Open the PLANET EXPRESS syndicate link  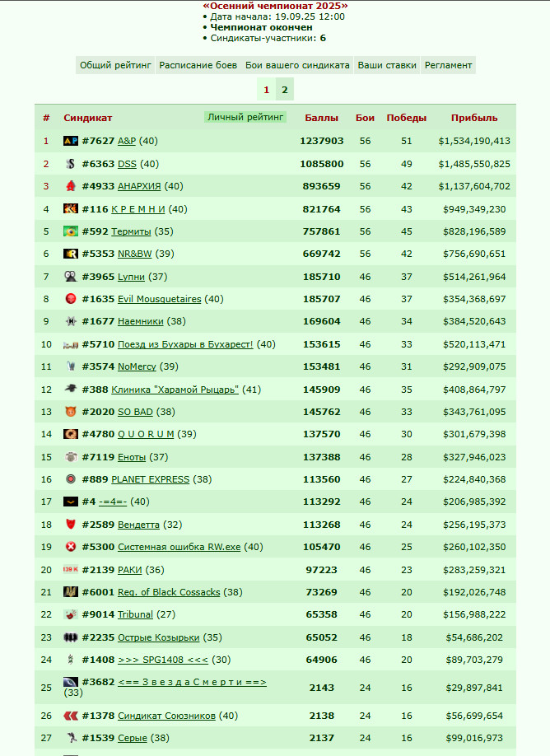pyautogui.click(x=151, y=479)
